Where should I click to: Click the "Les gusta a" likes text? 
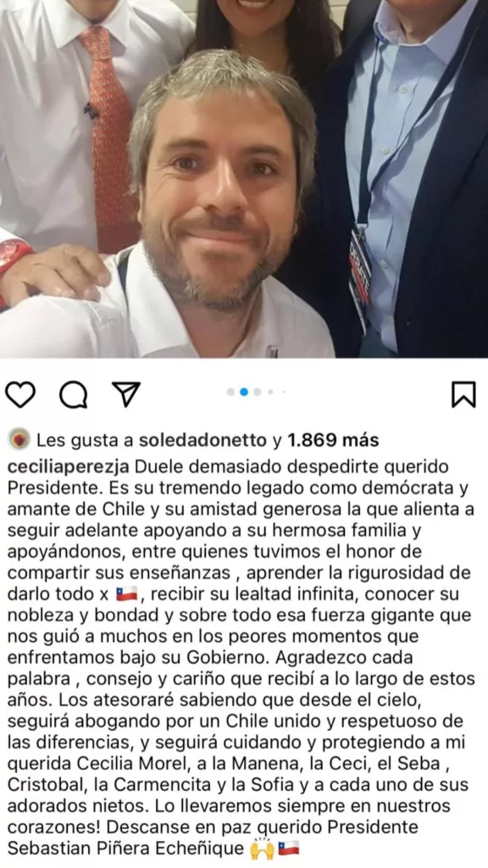pos(85,440)
